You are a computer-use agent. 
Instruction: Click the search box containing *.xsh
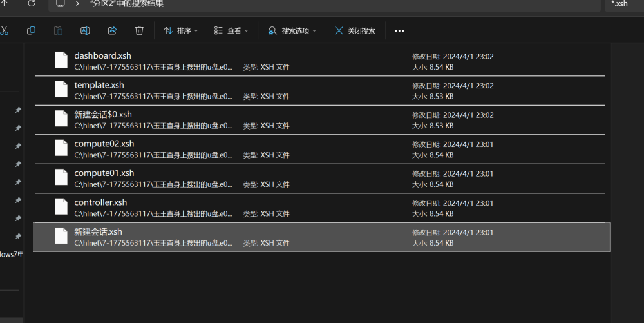click(x=623, y=4)
